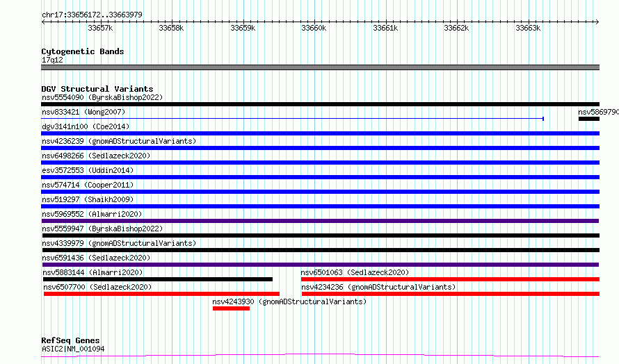
Task: Click the 33658k ruler tick label
Action: [x=171, y=28]
